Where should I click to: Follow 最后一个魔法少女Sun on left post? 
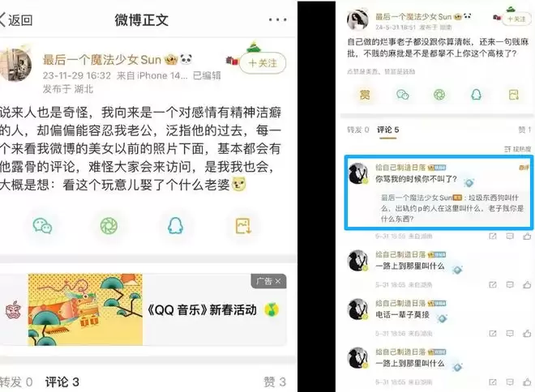click(x=263, y=63)
